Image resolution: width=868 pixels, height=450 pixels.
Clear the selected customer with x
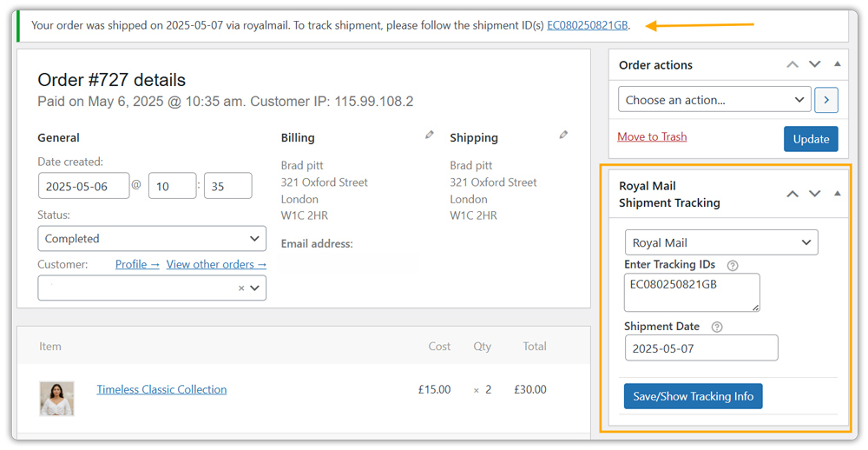241,288
